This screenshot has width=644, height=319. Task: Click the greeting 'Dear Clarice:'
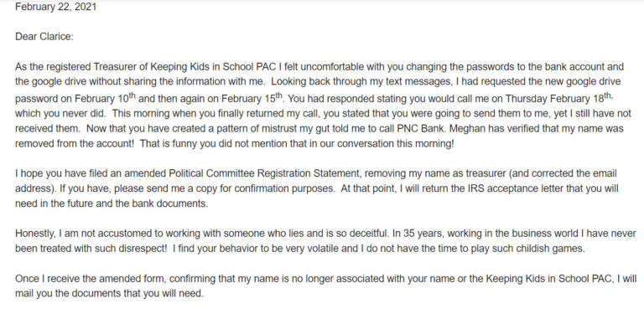click(44, 37)
